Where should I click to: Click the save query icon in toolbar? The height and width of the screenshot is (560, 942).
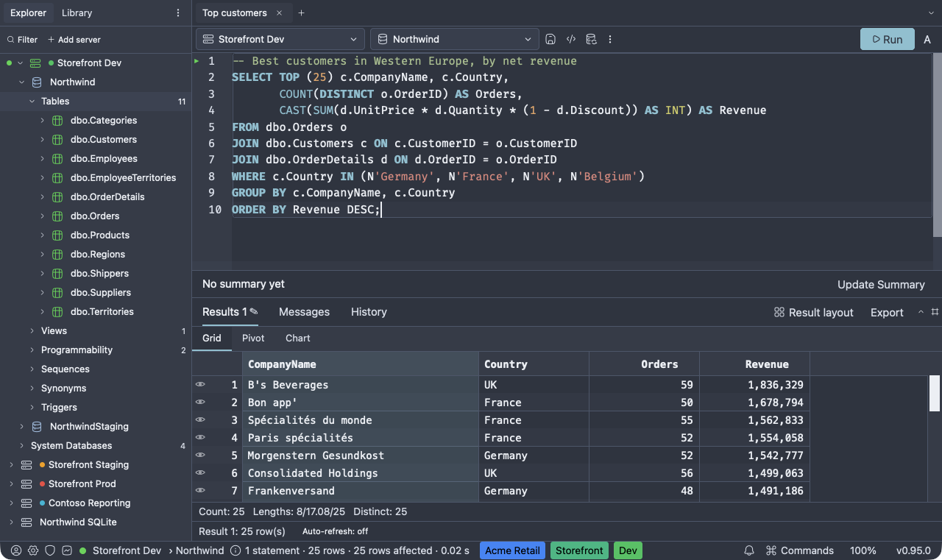(550, 39)
